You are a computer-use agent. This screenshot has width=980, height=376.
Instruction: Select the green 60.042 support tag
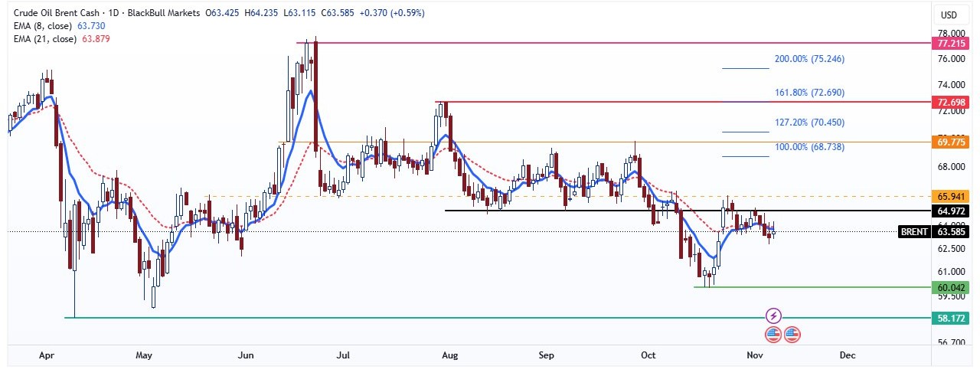[950, 288]
